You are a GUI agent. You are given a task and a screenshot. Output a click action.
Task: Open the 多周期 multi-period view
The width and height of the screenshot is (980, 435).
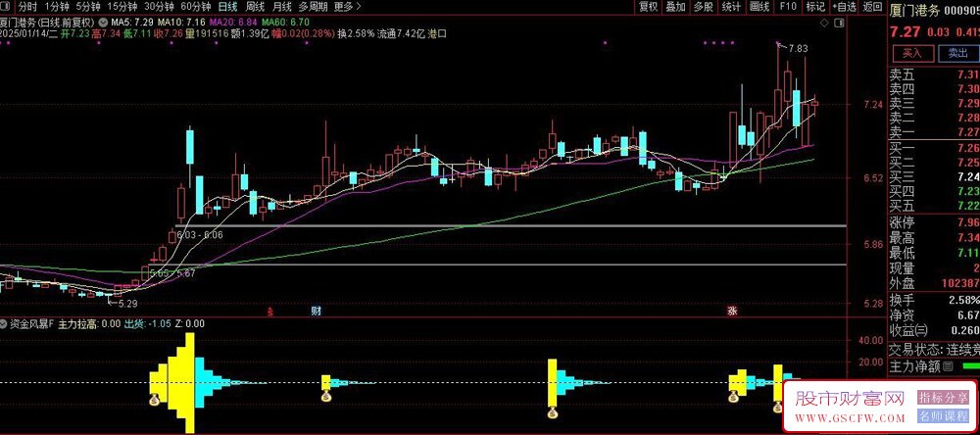point(314,7)
